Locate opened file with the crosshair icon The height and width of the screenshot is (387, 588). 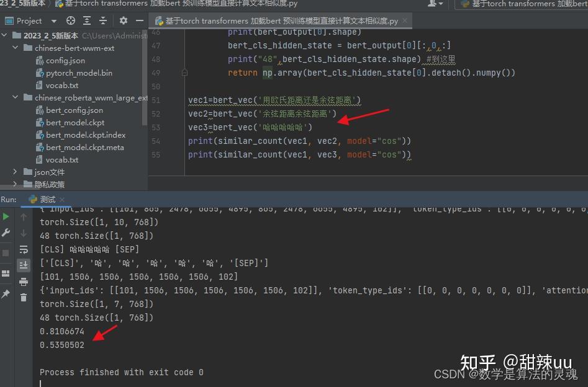[70, 20]
